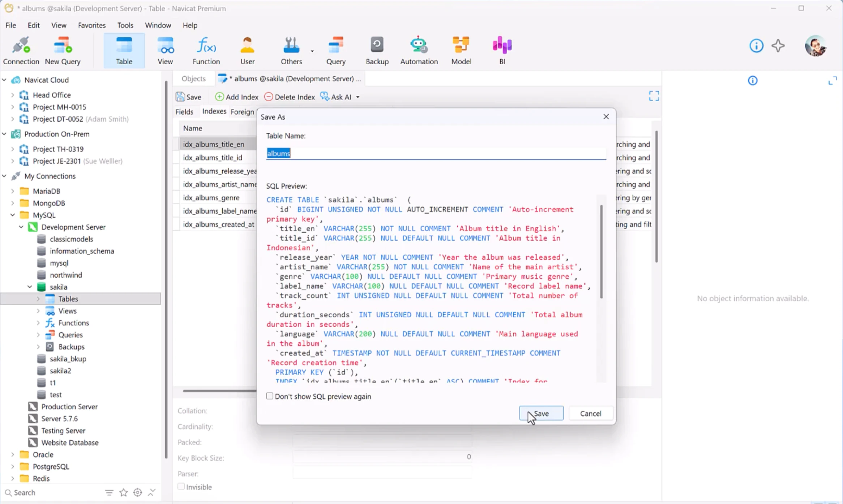Open the Others dropdown arrow
843x504 pixels.
point(312,51)
